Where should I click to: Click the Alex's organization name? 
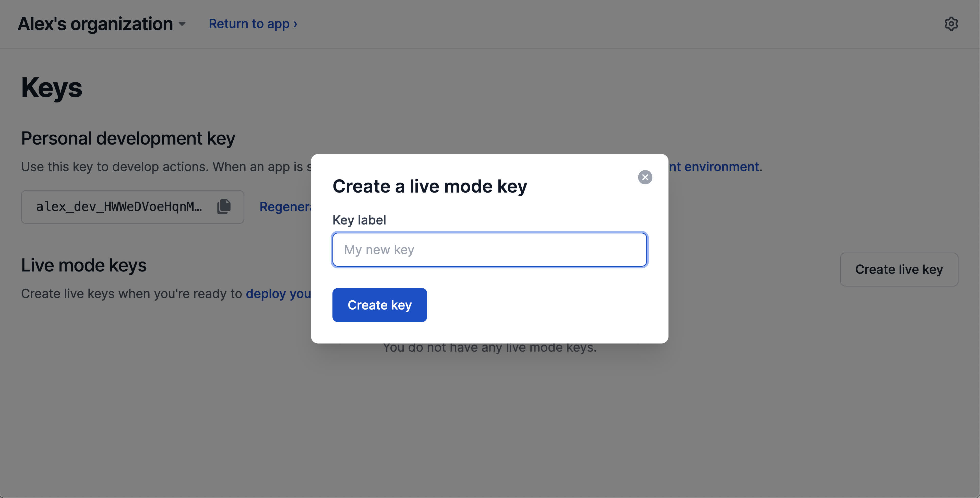click(x=95, y=24)
